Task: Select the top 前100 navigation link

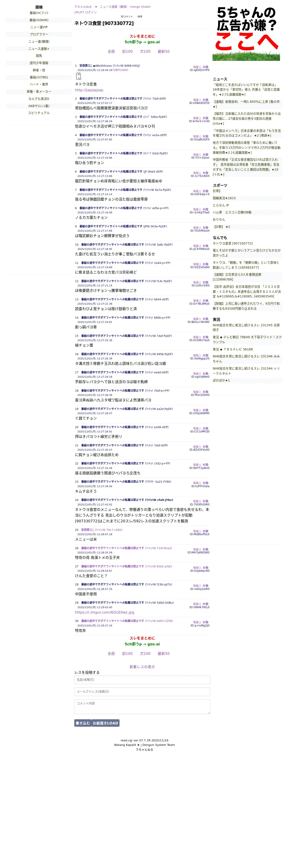Action: 127,52
